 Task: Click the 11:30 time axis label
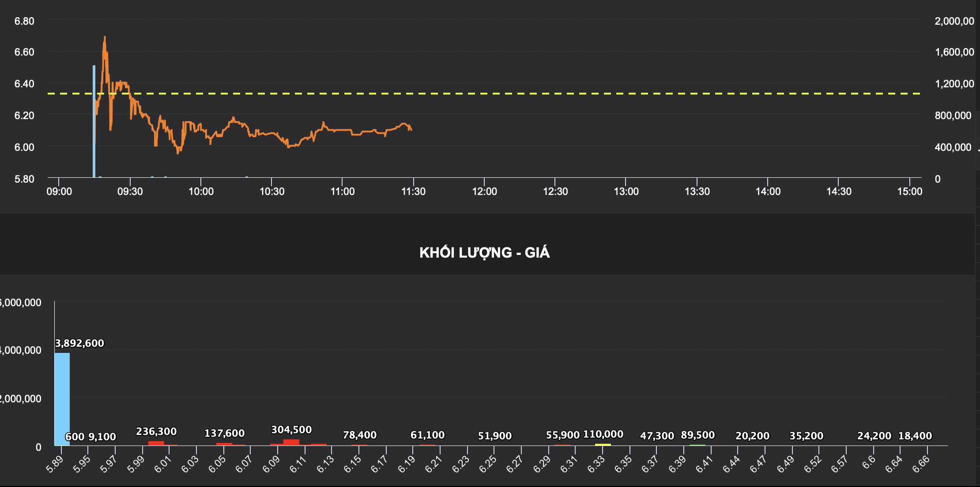point(413,191)
